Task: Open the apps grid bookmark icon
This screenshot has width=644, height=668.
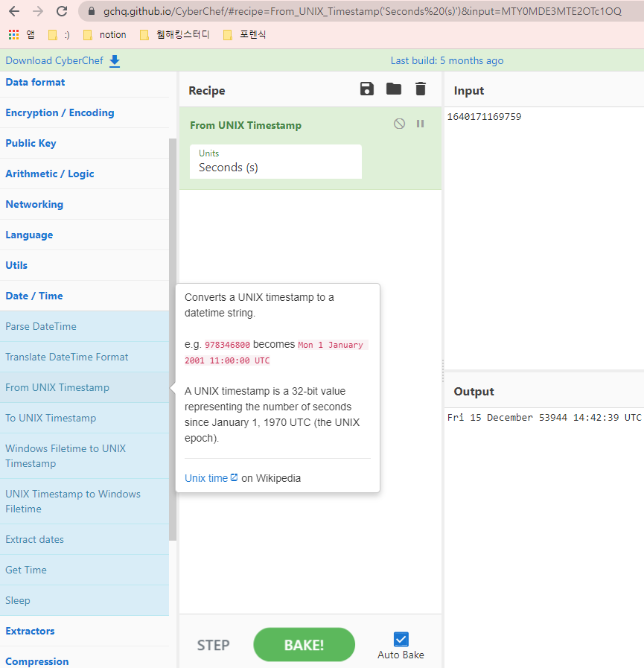Action: click(13, 34)
